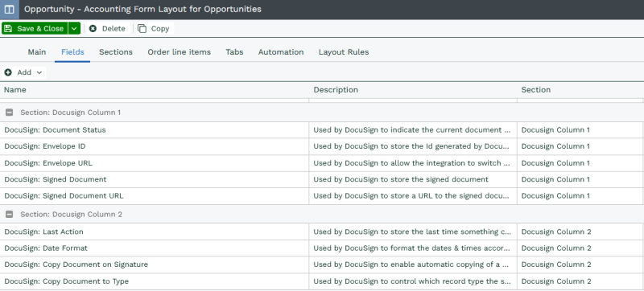Select the DocuSign: Envelope ID row

click(321, 146)
